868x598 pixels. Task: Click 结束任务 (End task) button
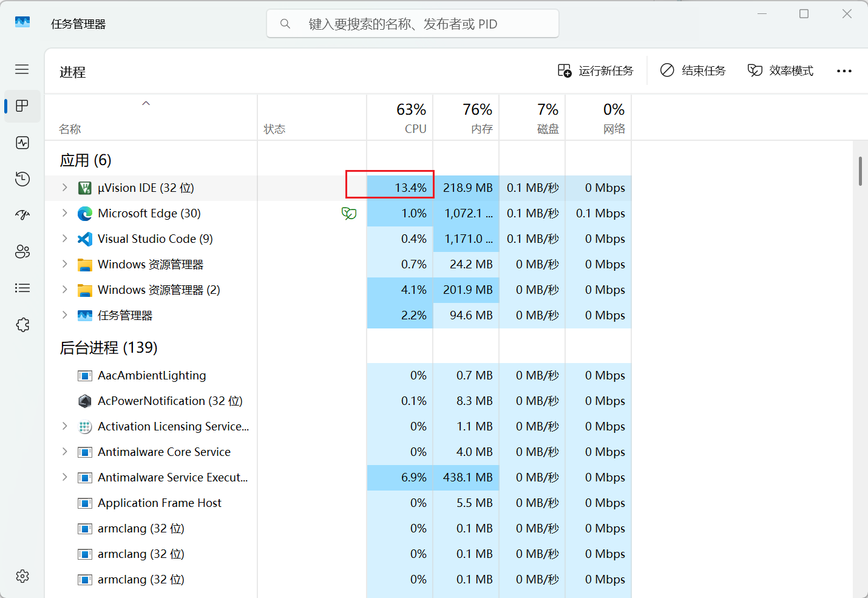coord(693,70)
